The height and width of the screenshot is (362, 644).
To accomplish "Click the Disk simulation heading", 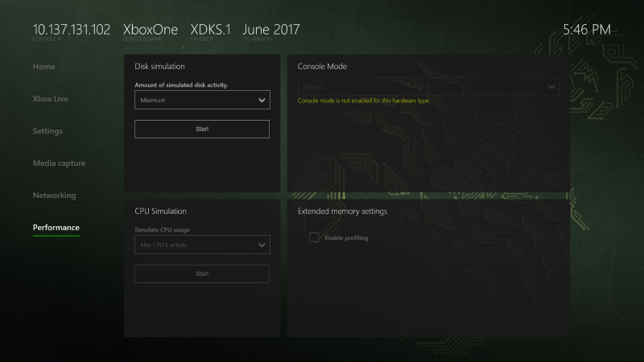I will click(x=159, y=66).
